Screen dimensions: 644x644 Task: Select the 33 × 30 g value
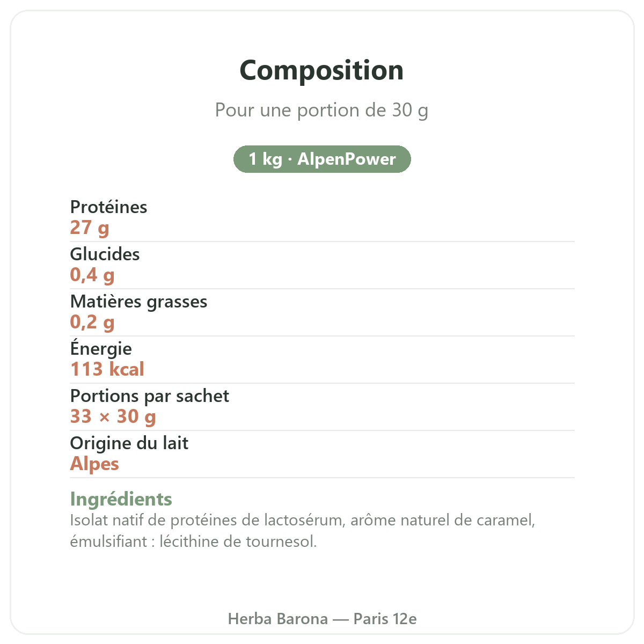[x=113, y=416]
